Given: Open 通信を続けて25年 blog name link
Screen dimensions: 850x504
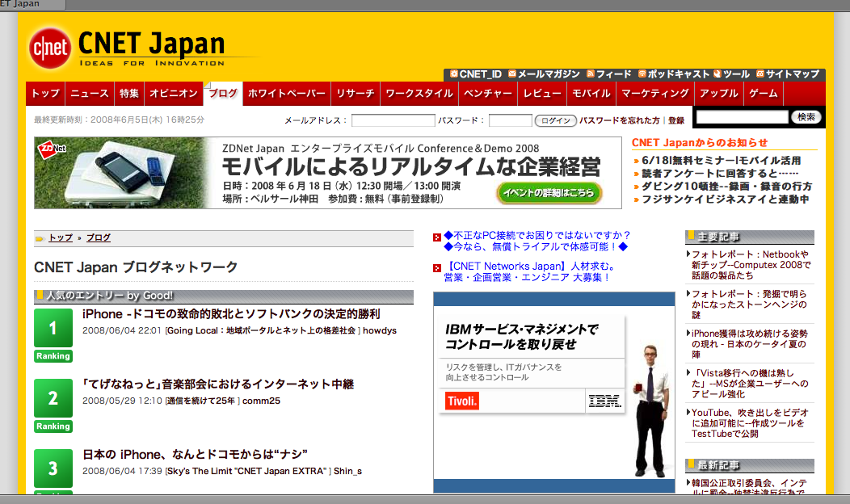Looking at the screenshot, I should tap(201, 401).
